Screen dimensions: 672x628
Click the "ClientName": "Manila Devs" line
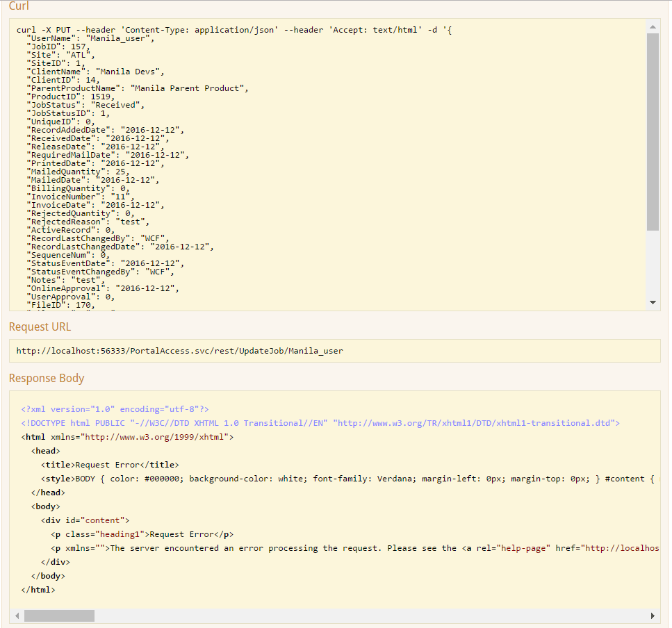95,72
